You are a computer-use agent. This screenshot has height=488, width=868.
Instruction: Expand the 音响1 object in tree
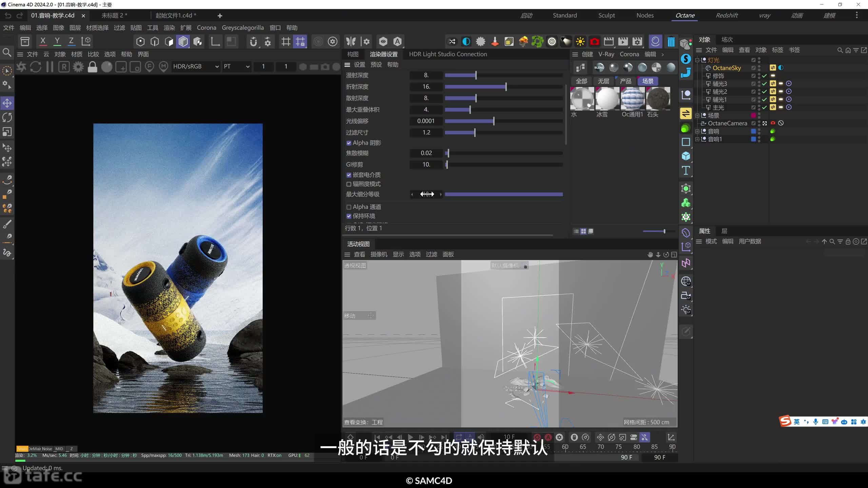click(x=697, y=139)
